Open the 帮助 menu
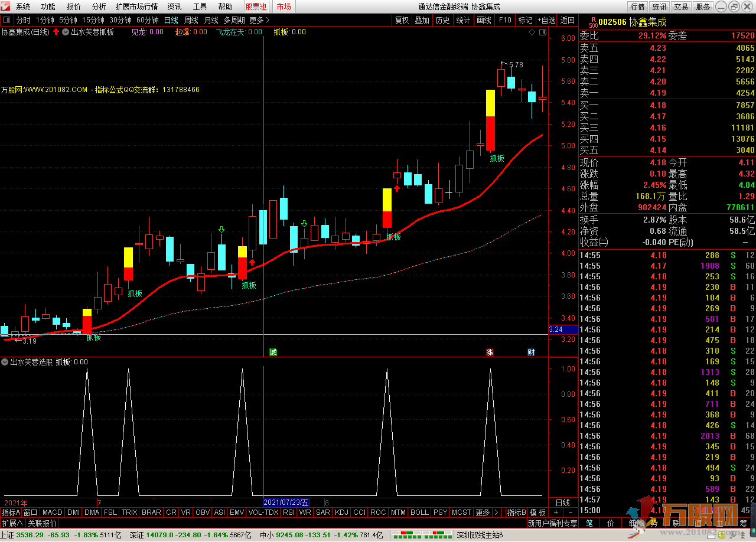 coord(226,6)
